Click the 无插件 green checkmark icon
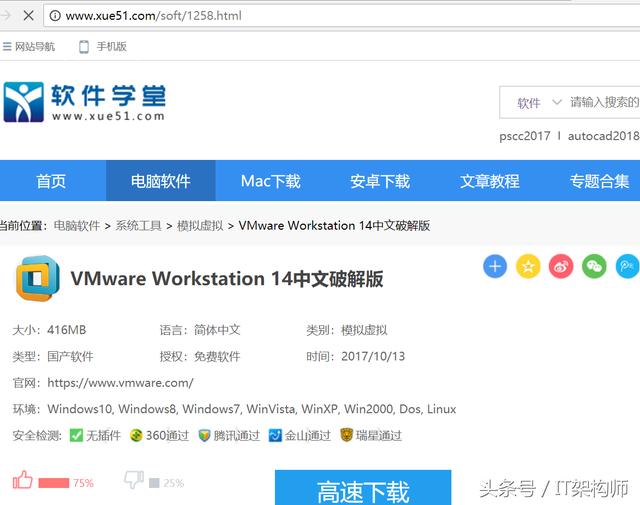Screen dimensions: 640x505 [x=76, y=436]
